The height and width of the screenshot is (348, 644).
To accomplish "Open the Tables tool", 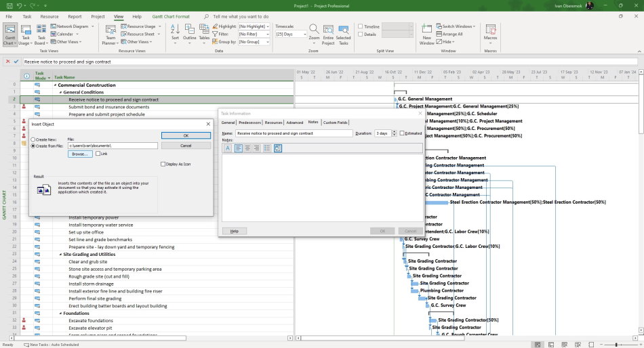I will (204, 35).
